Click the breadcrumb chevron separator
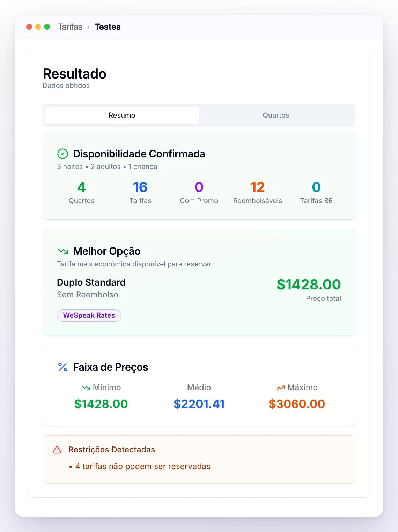This screenshot has height=532, width=398. pyautogui.click(x=89, y=27)
